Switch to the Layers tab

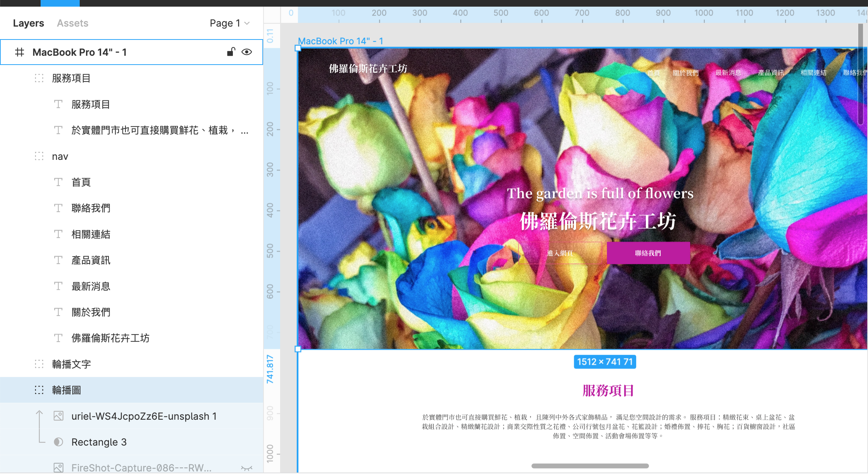(x=28, y=23)
